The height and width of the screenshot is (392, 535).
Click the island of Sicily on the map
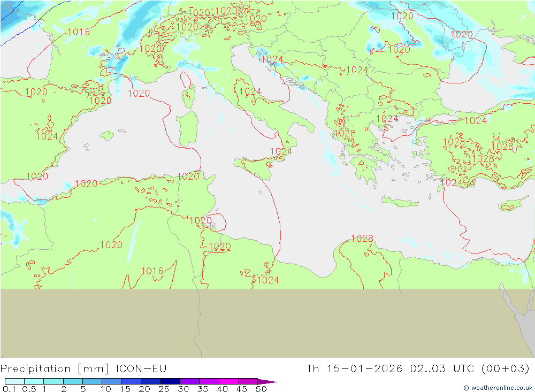tap(255, 168)
